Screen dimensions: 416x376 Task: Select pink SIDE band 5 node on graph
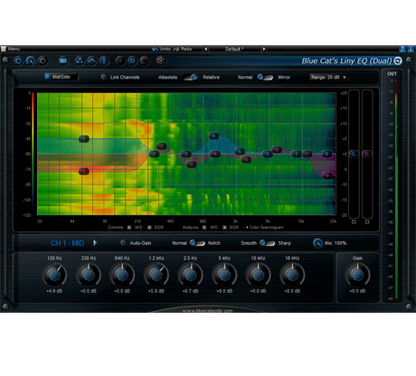click(x=246, y=160)
